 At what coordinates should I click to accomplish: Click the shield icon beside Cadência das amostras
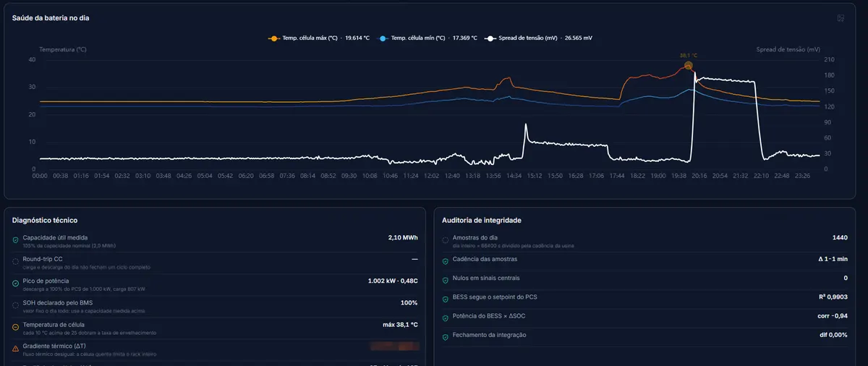pyautogui.click(x=445, y=260)
